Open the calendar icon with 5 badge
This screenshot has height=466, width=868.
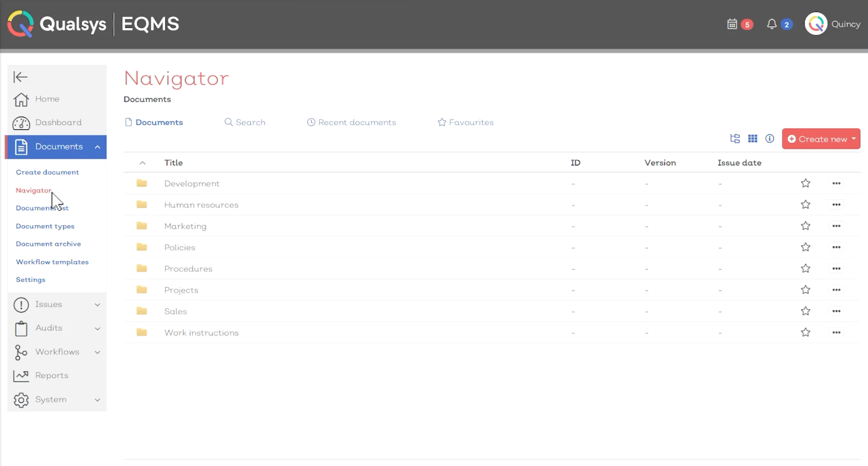pyautogui.click(x=732, y=24)
